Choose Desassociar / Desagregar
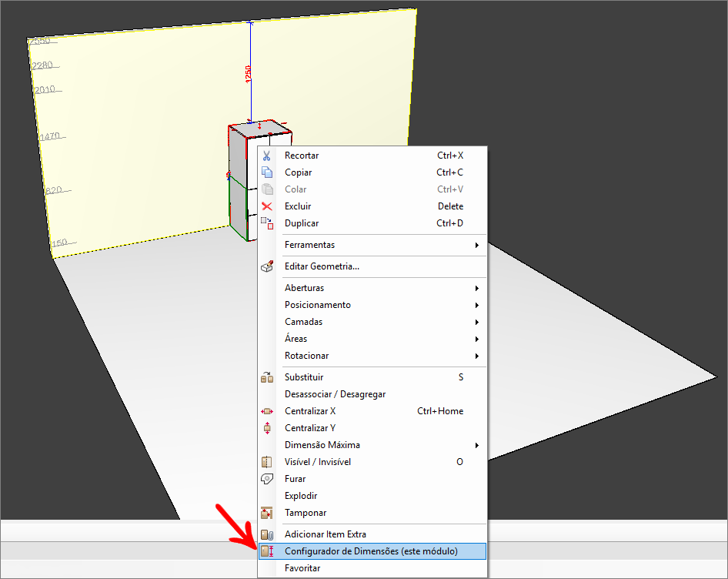This screenshot has height=579, width=728. tap(372, 394)
